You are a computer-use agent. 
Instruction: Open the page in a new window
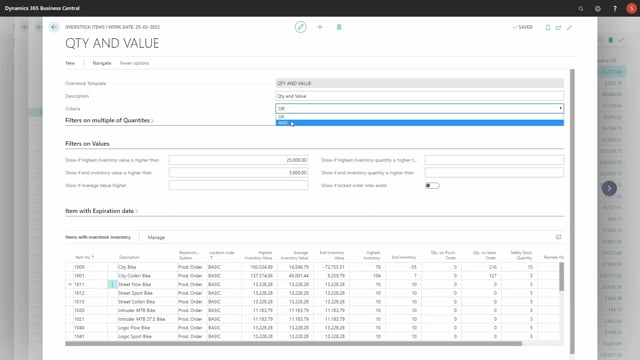coord(558,27)
